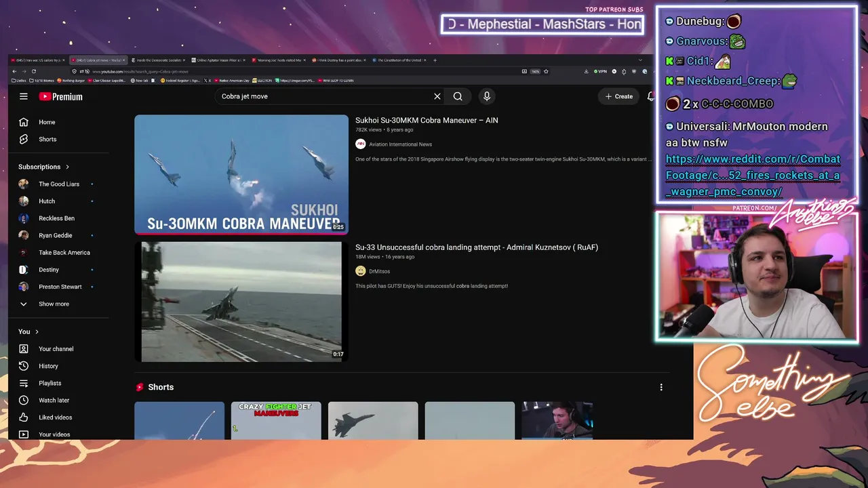This screenshot has height=488, width=868.
Task: Open the X bookmark in bookmarks bar
Action: (x=207, y=81)
